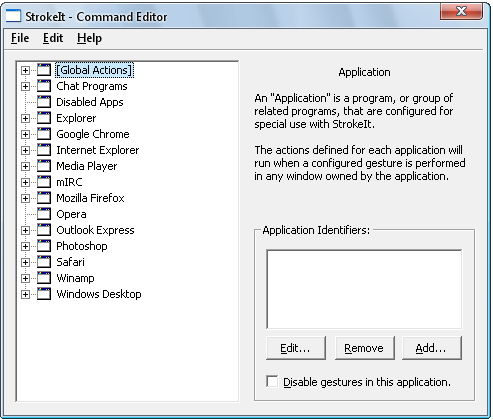493x420 pixels.
Task: Click the Media Player application icon
Action: (x=44, y=166)
